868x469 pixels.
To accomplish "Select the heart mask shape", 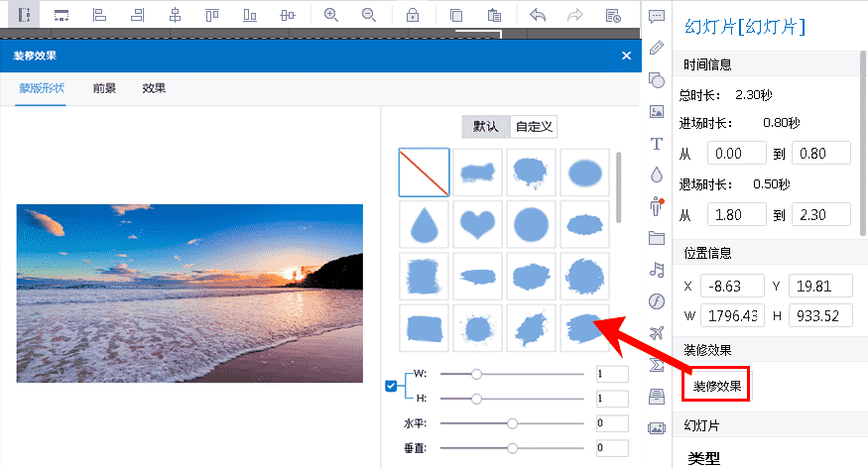I will click(478, 224).
